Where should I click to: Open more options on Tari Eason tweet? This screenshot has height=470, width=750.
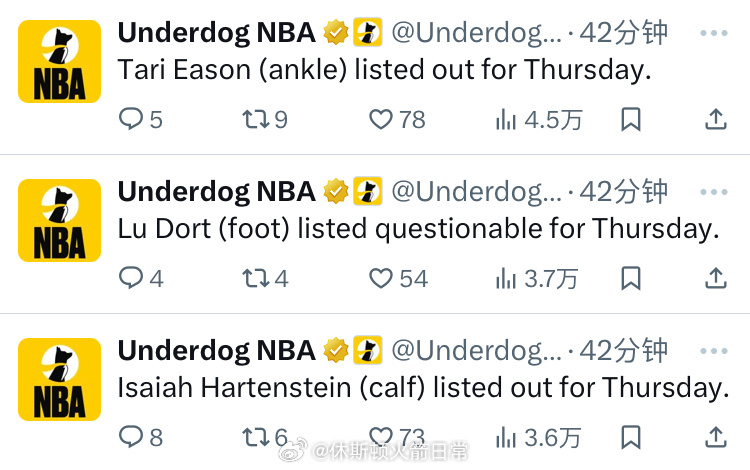pyautogui.click(x=714, y=34)
